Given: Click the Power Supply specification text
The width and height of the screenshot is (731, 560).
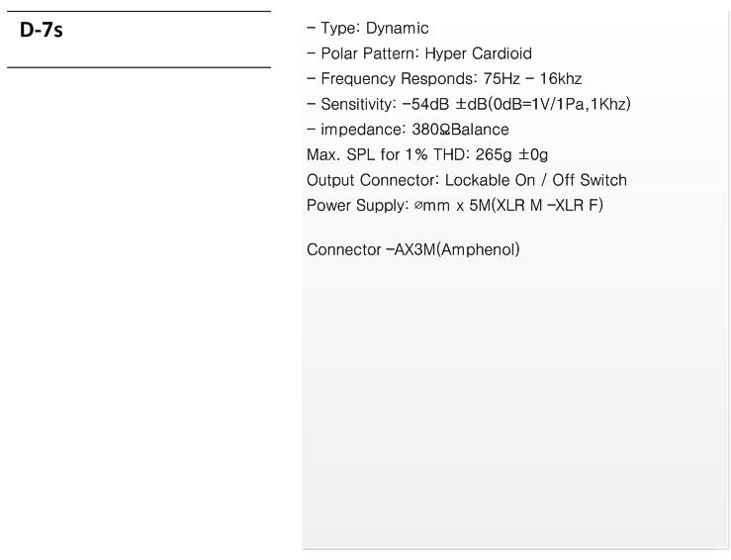Looking at the screenshot, I should [x=455, y=205].
